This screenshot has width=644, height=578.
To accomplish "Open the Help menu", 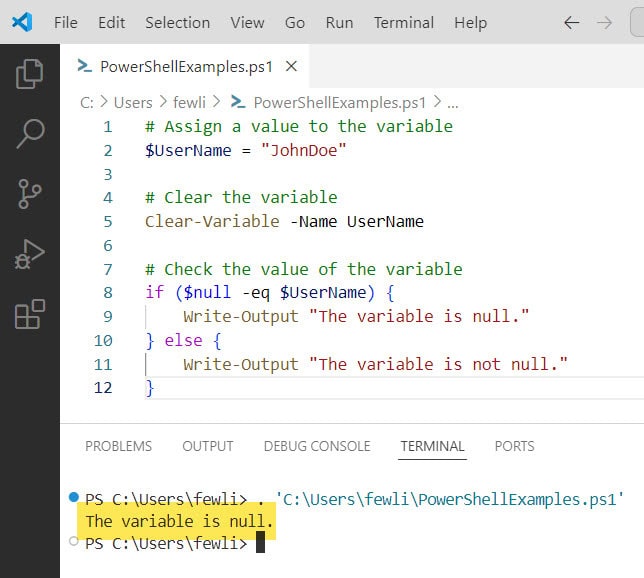I will (x=470, y=23).
